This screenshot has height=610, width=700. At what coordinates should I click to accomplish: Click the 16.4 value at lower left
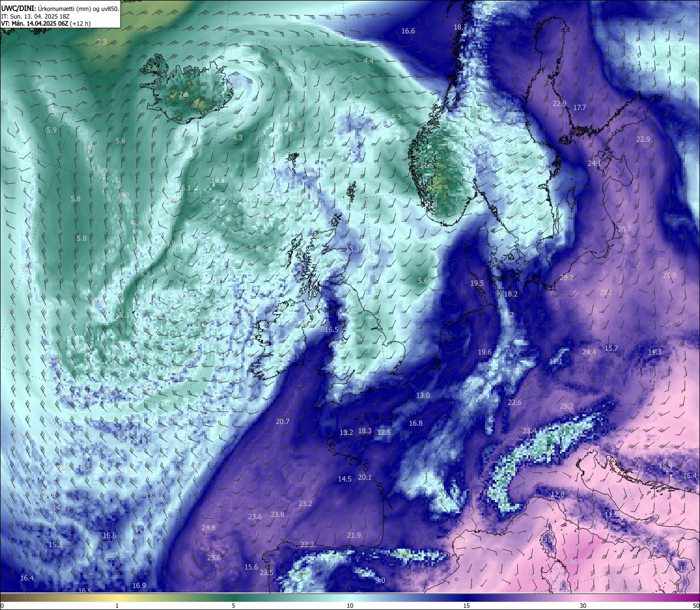coord(27,578)
